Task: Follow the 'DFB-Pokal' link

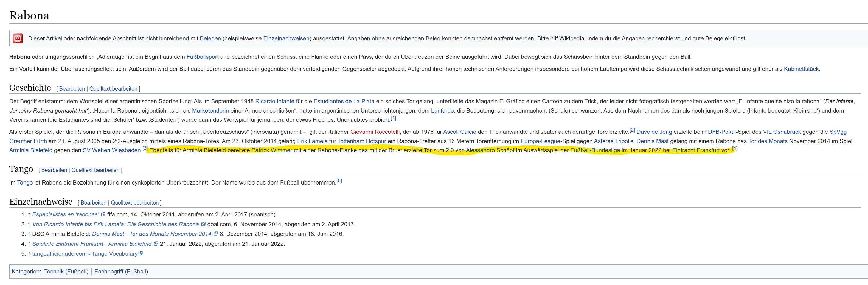Action: 722,132
